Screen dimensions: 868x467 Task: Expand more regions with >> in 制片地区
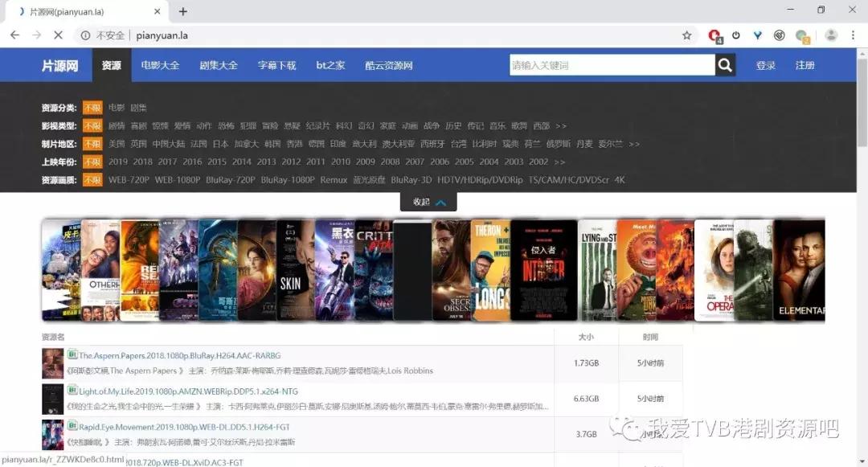pyautogui.click(x=634, y=144)
